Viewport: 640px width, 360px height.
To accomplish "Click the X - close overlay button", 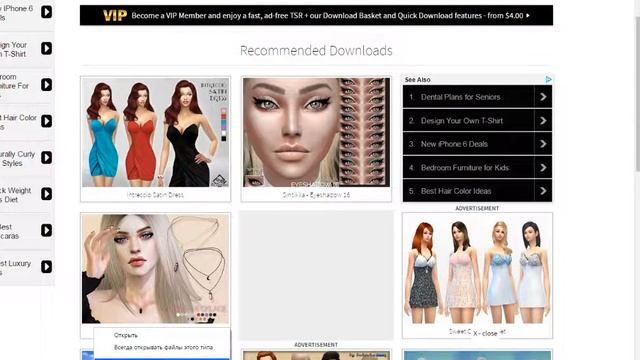I will point(485,333).
